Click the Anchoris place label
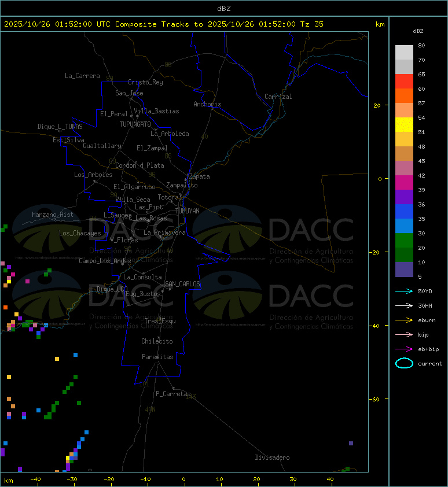 point(207,104)
